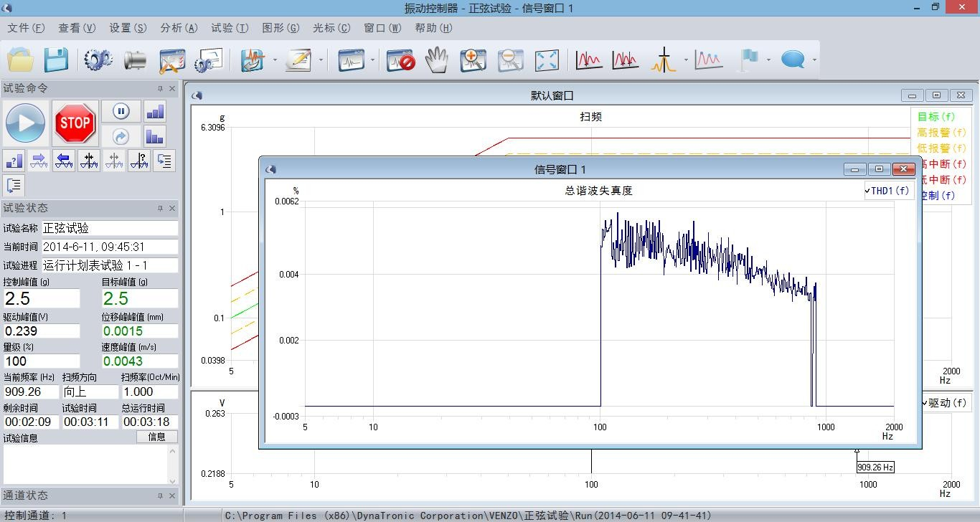This screenshot has width=980, height=522.
Task: Pause the running test
Action: click(x=121, y=111)
